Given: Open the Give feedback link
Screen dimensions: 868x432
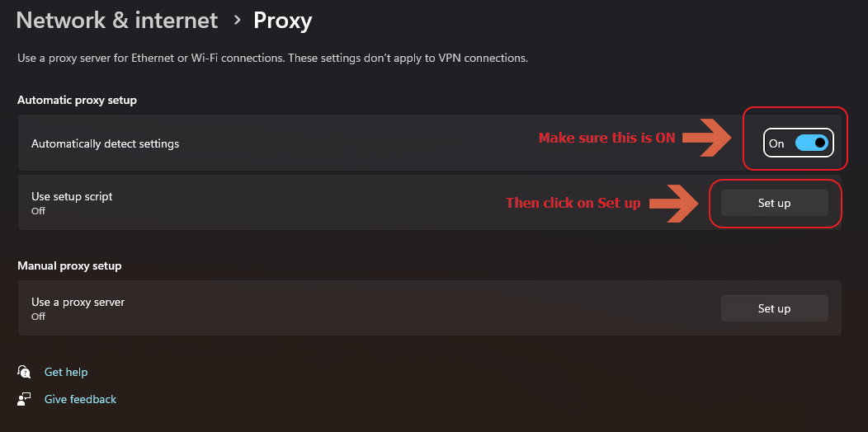Looking at the screenshot, I should 80,399.
